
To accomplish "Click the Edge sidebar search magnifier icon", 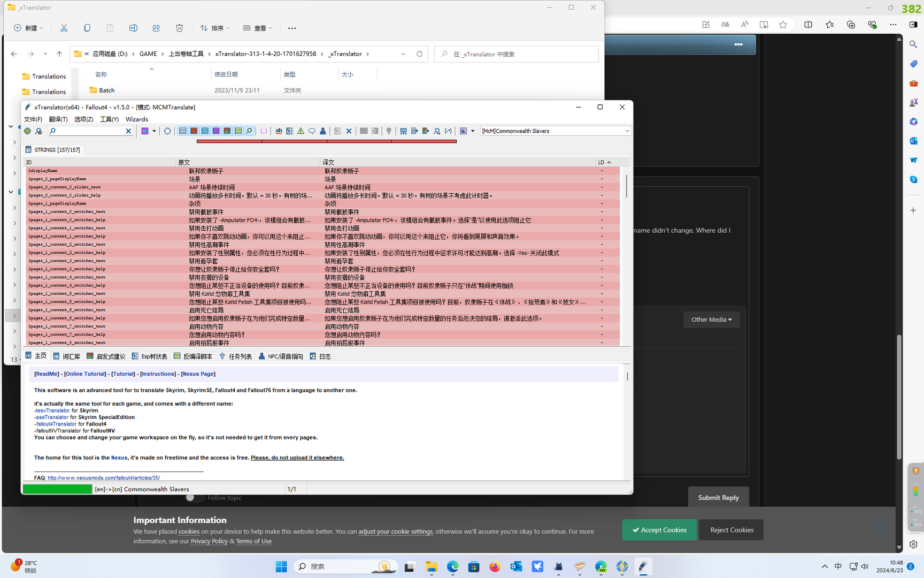I will (x=913, y=44).
